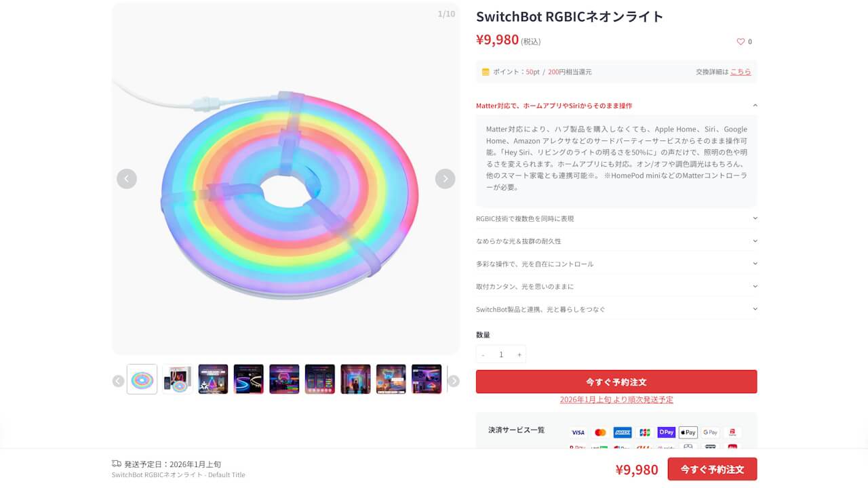Image resolution: width=868 pixels, height=488 pixels.
Task: Go to previous product image arrow
Action: pyautogui.click(x=127, y=179)
